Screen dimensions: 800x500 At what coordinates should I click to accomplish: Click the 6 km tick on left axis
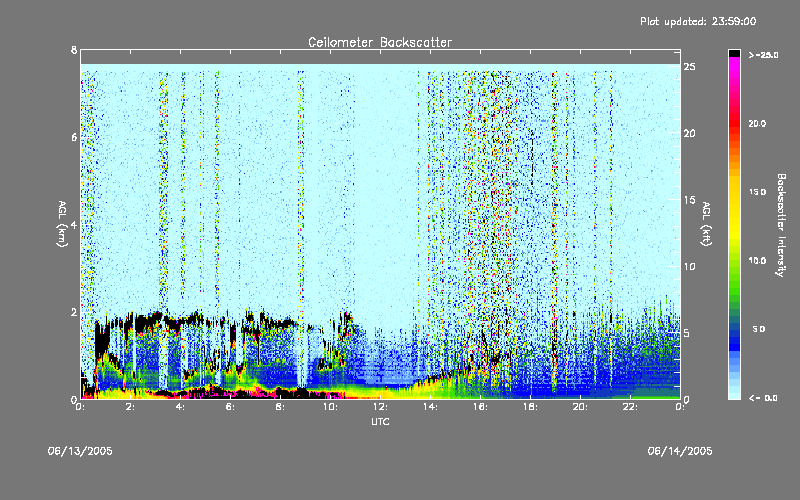(74, 137)
